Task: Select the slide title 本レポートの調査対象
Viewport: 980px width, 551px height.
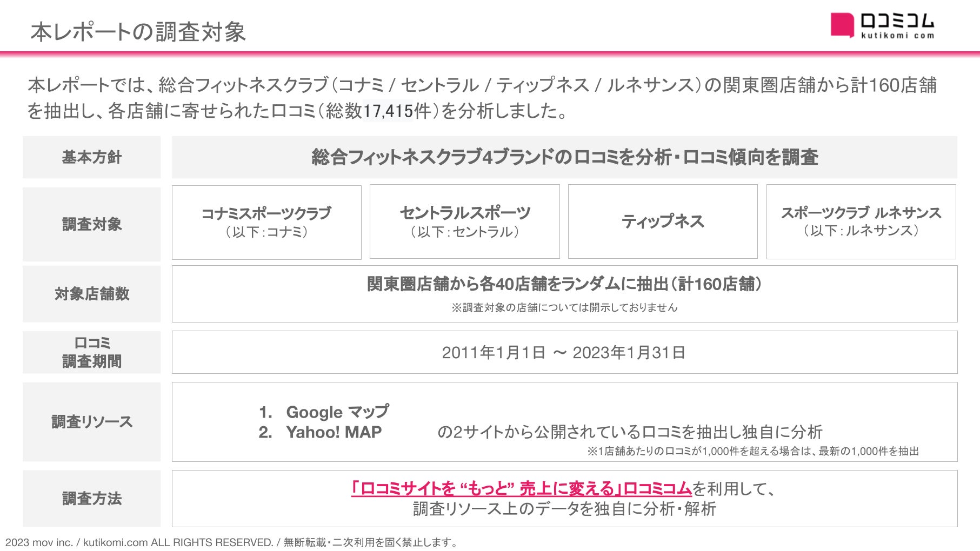Action: coord(138,32)
